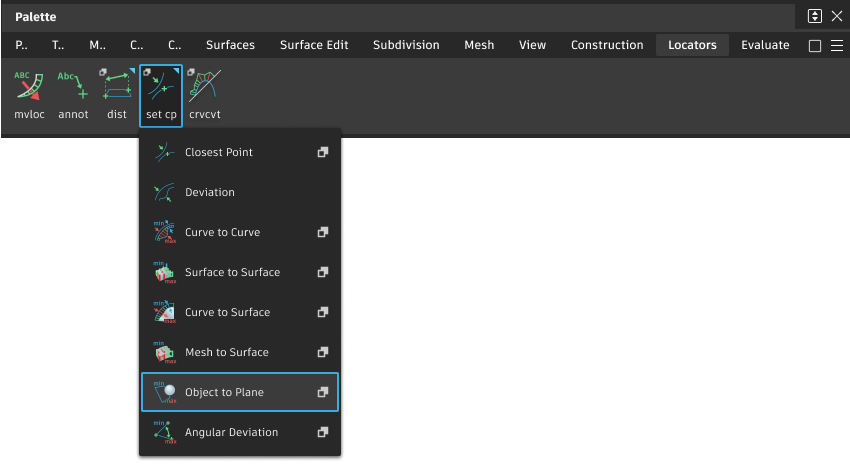This screenshot has width=850, height=470.
Task: Choose Curve to Curve deviation tool
Action: tap(222, 232)
